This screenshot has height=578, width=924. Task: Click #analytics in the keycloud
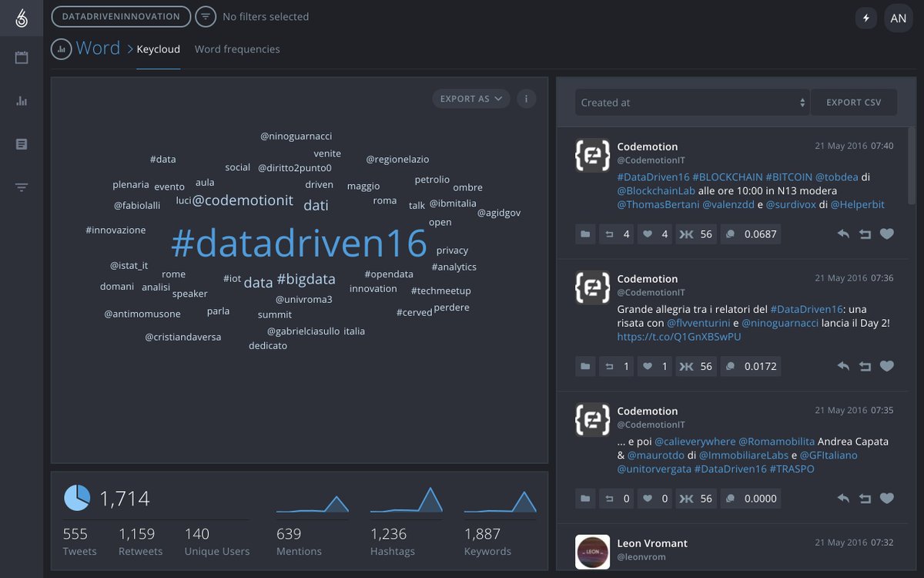point(454,267)
